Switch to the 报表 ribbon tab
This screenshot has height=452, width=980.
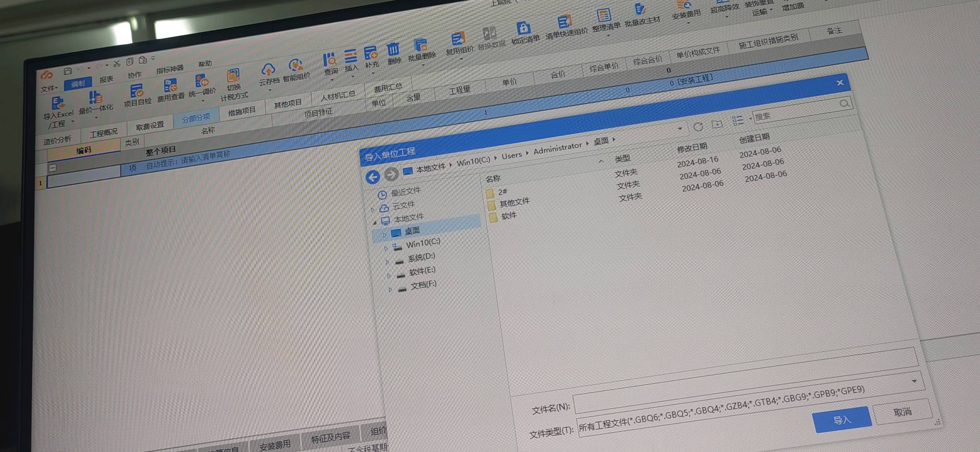106,79
